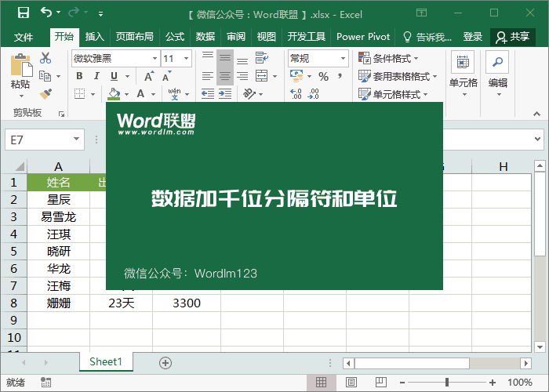Click the Paste clipboard icon

pyautogui.click(x=21, y=65)
